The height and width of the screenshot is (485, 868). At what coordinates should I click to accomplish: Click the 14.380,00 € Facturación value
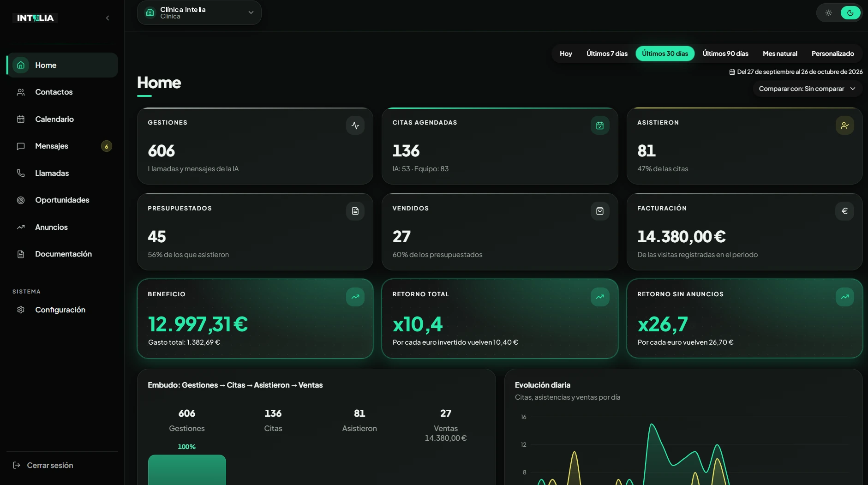(681, 237)
